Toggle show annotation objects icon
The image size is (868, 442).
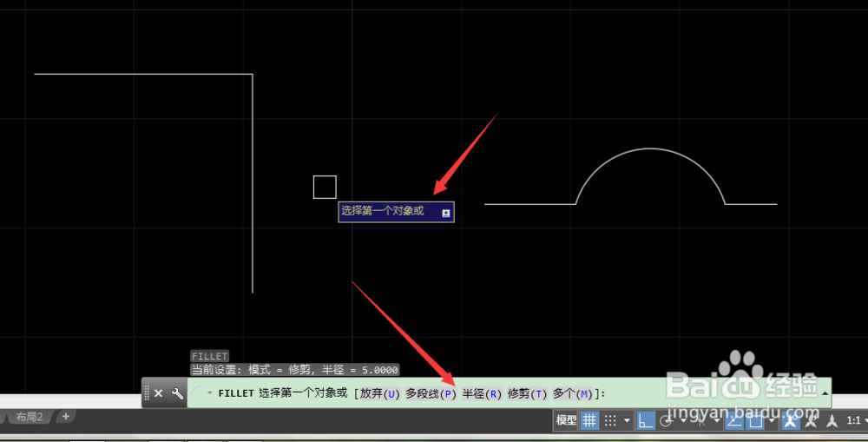[x=791, y=421]
